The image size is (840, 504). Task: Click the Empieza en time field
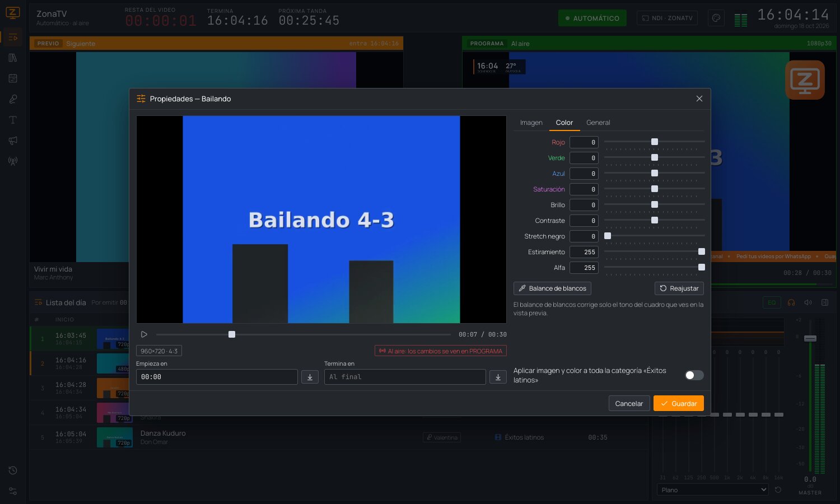(x=217, y=377)
